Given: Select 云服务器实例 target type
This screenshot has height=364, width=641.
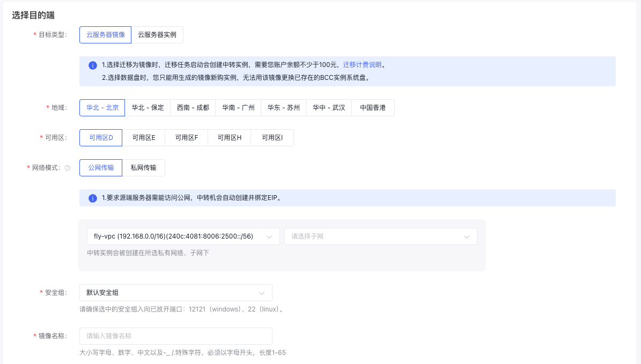Looking at the screenshot, I should 157,35.
